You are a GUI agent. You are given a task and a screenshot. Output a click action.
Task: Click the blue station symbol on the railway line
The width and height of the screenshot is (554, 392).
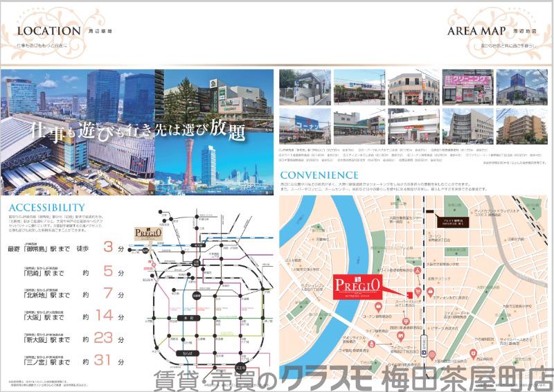coord(422,351)
